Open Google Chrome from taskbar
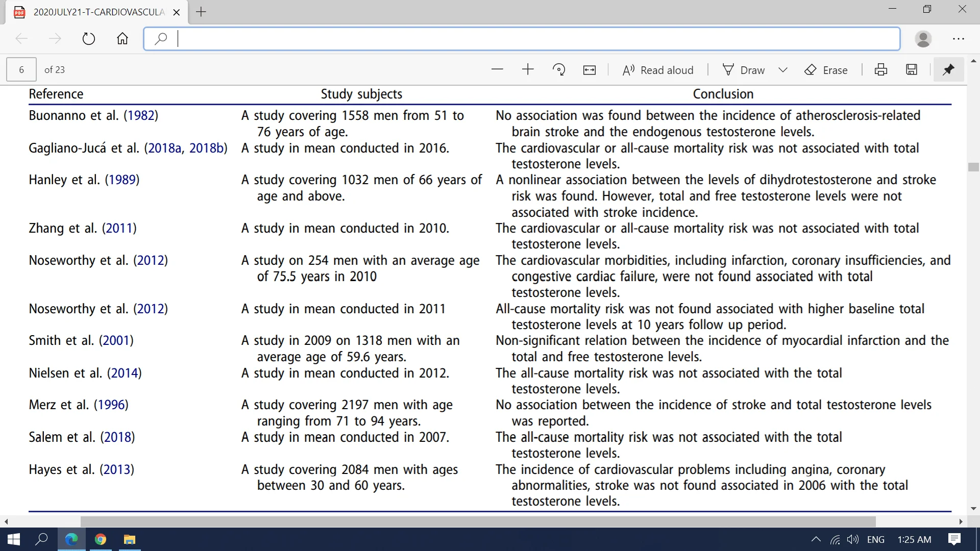The height and width of the screenshot is (551, 980). coord(101,539)
